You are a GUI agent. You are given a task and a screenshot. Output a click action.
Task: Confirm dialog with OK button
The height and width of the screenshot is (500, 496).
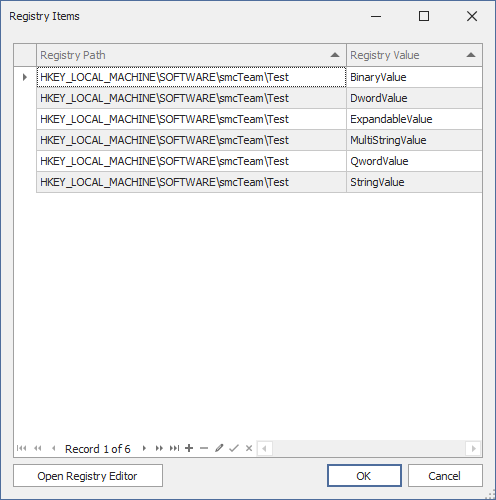[x=364, y=476]
